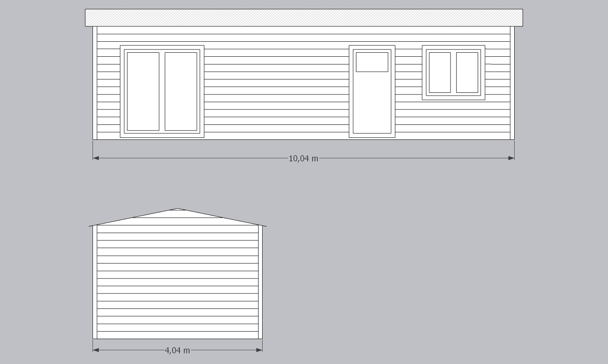Select the right corner post of side elevation
Screen dimensions: 608x364
coord(261,282)
